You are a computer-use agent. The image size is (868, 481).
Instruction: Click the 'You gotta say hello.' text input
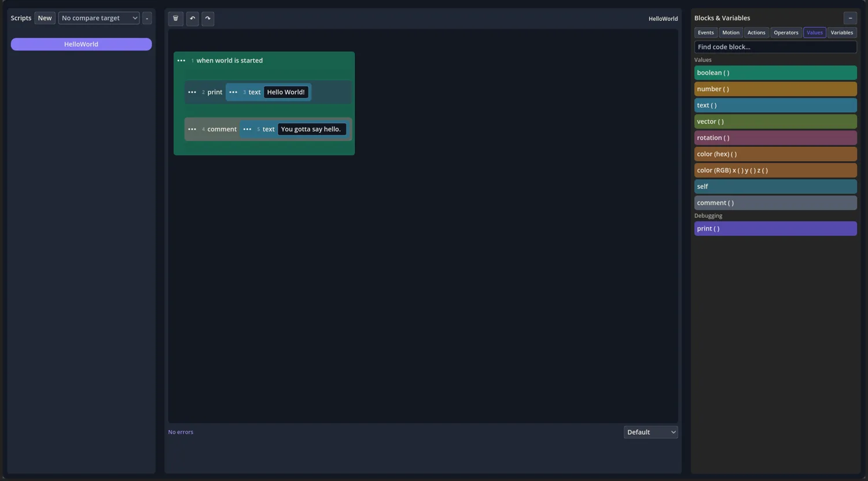coord(312,129)
